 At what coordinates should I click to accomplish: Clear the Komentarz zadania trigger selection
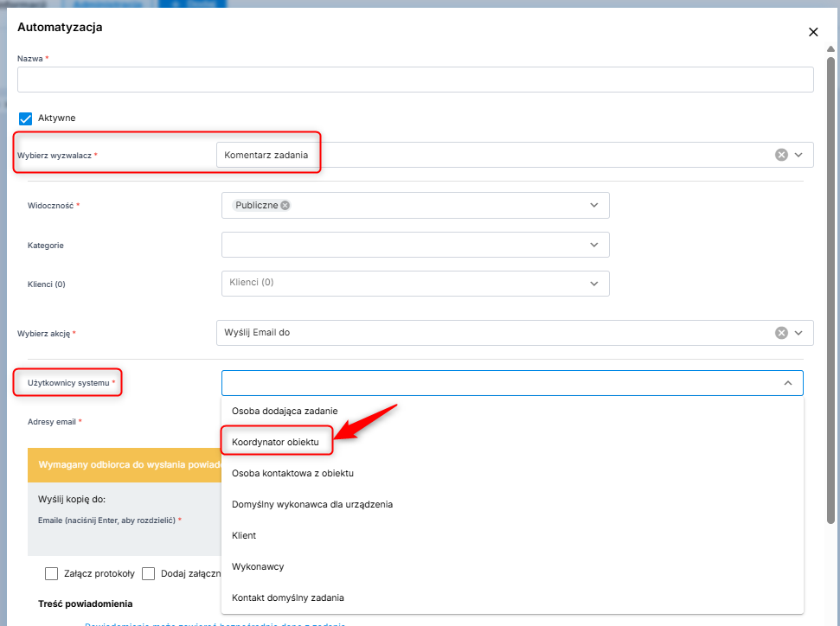(x=781, y=155)
